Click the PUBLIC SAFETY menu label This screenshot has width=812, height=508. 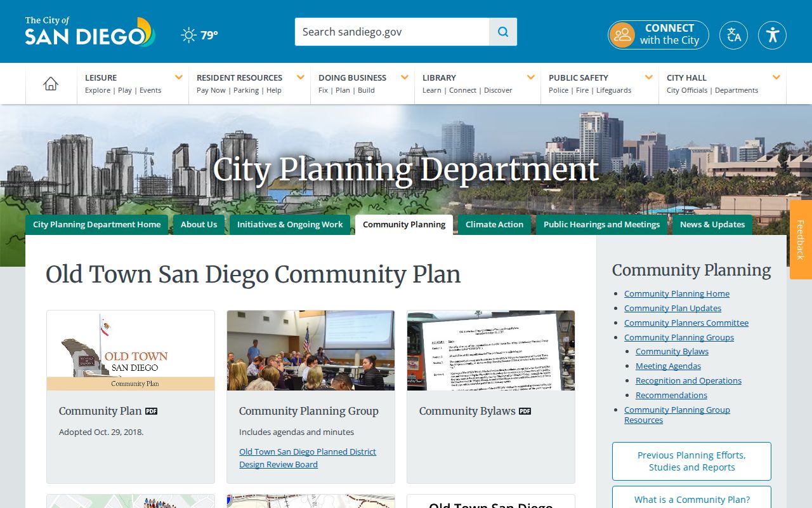[579, 77]
